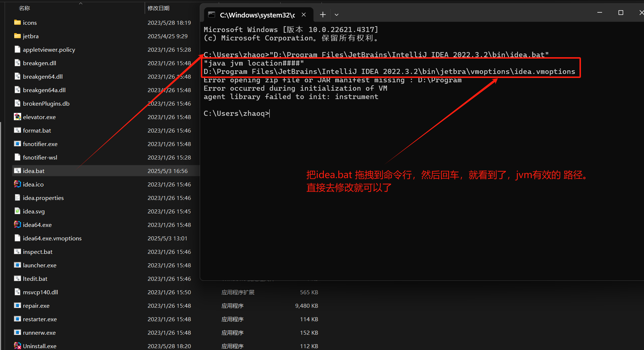644x350 pixels.
Task: Select the brokenPlugins.db file name
Action: point(46,103)
